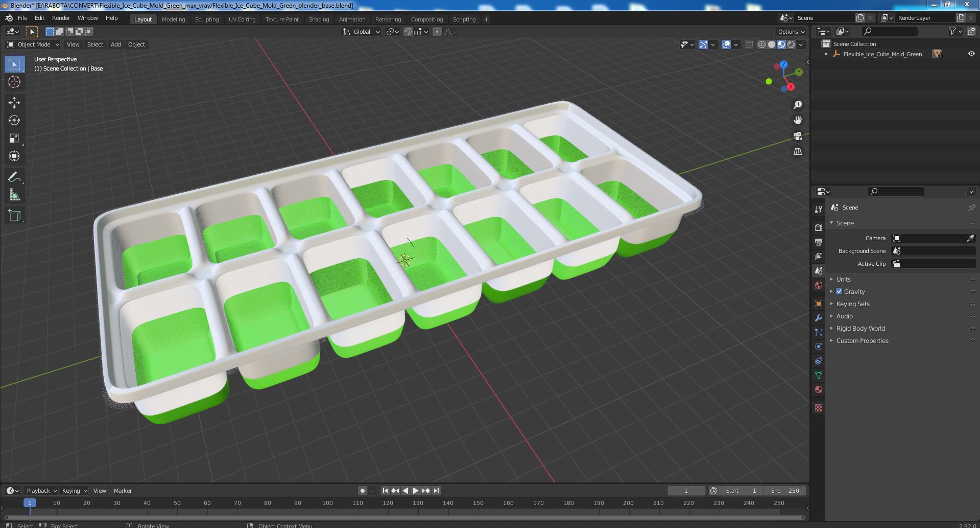Select the Annotate pencil tool
The width and height of the screenshot is (980, 528).
14,177
